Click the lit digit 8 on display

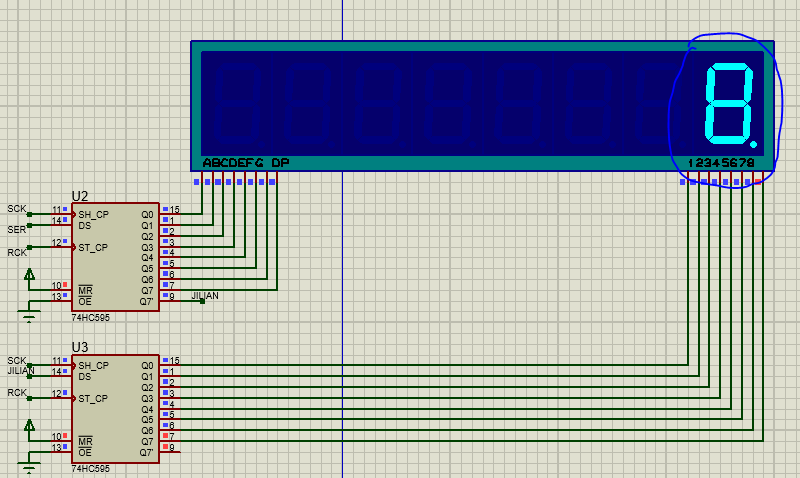(x=730, y=104)
